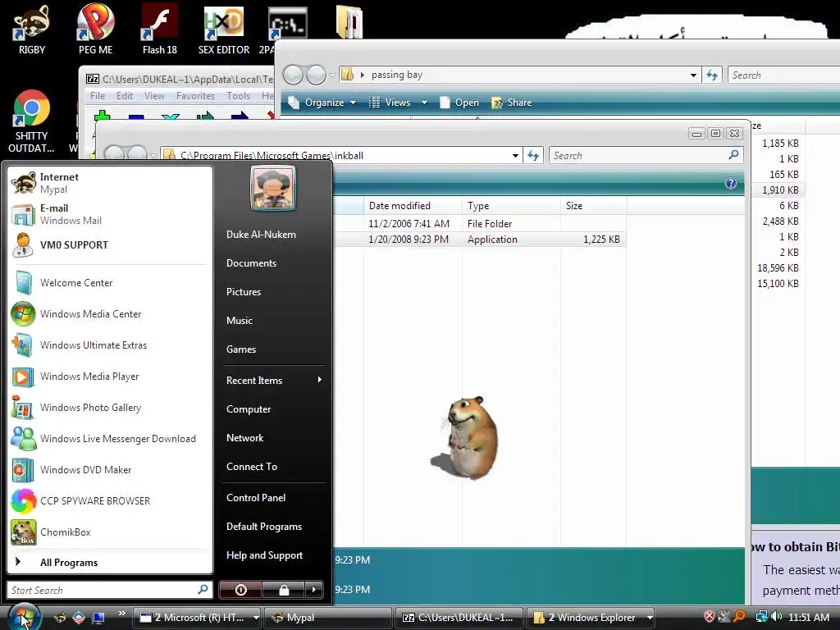This screenshot has width=840, height=630.
Task: Open Organize dropdown in passing bay window
Action: click(322, 103)
